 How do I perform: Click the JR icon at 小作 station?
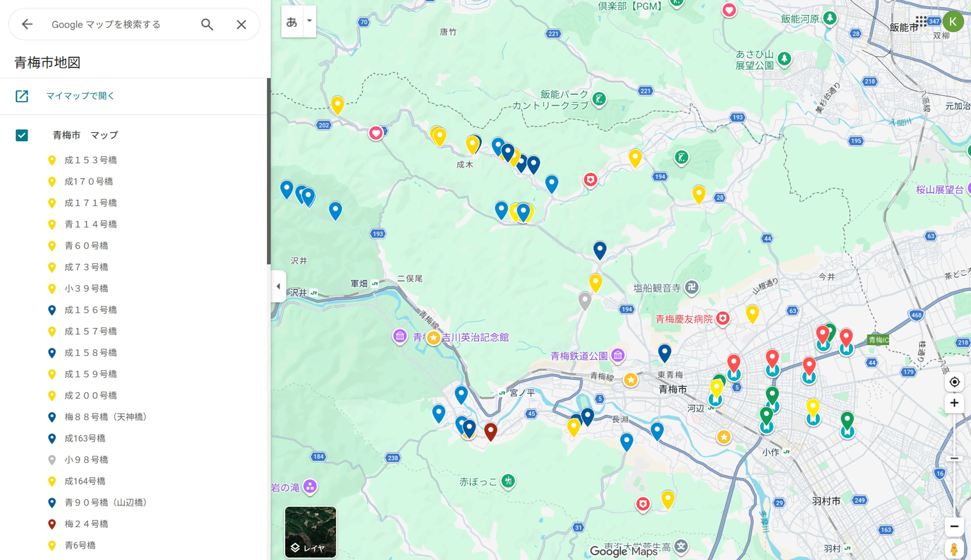[x=786, y=452]
